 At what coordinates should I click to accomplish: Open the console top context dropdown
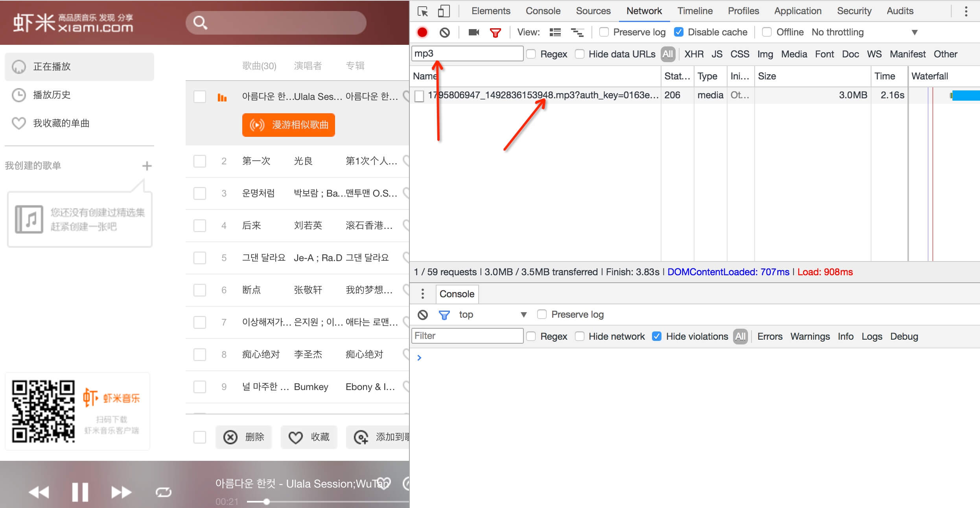tap(492, 315)
